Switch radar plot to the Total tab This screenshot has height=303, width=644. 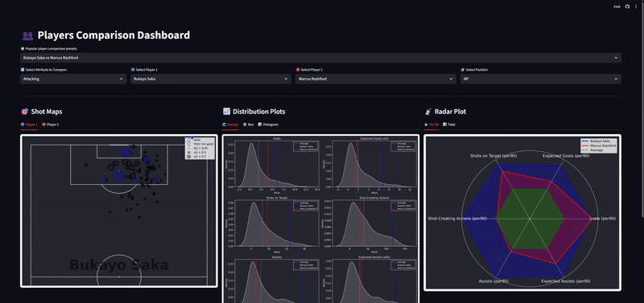[449, 125]
